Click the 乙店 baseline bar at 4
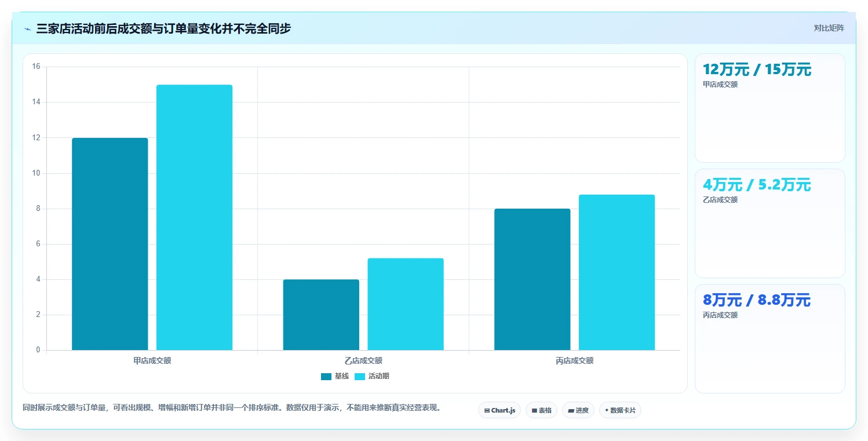This screenshot has height=441, width=868. pyautogui.click(x=321, y=315)
